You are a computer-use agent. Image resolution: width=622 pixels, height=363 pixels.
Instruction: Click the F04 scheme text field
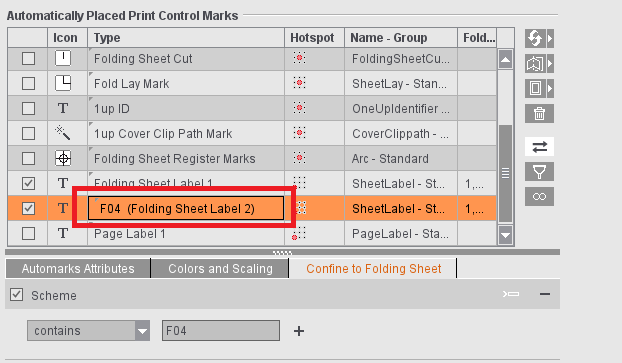(x=221, y=330)
